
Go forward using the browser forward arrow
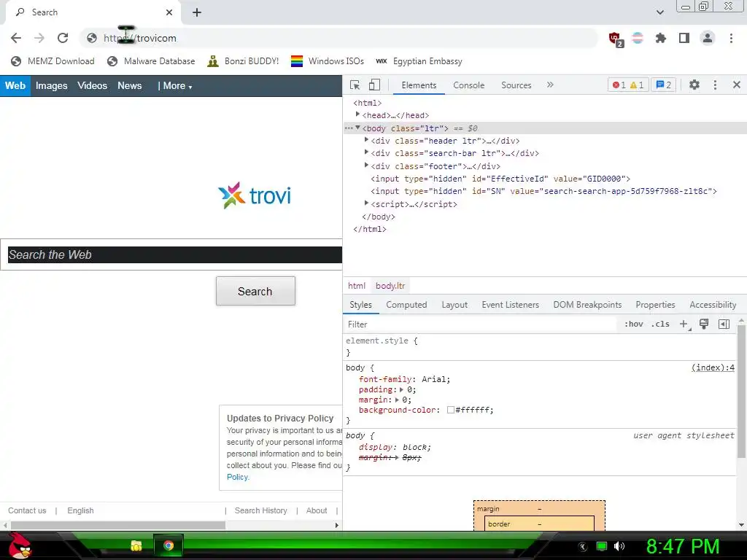click(39, 38)
